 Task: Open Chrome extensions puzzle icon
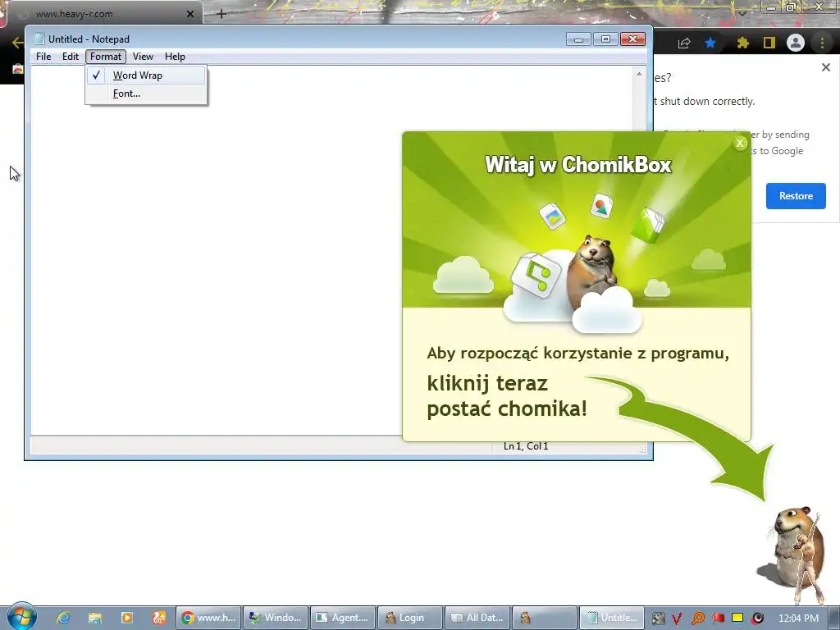[x=742, y=43]
